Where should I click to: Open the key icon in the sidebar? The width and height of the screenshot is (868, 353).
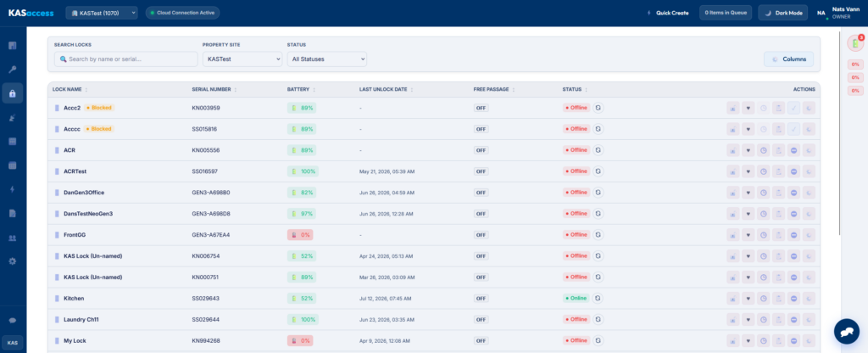click(x=12, y=70)
